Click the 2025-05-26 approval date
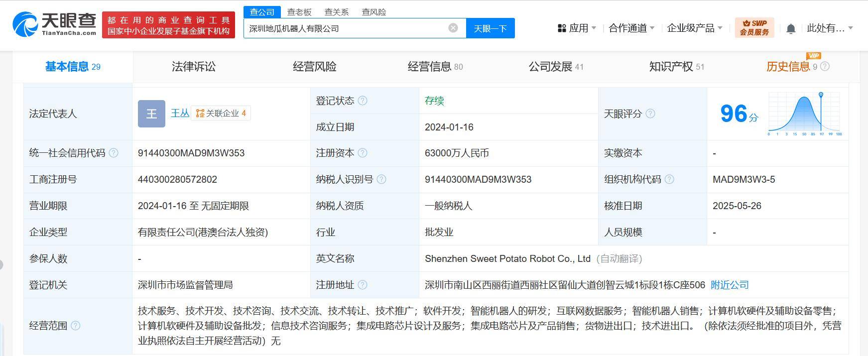The width and height of the screenshot is (868, 356). pos(737,206)
